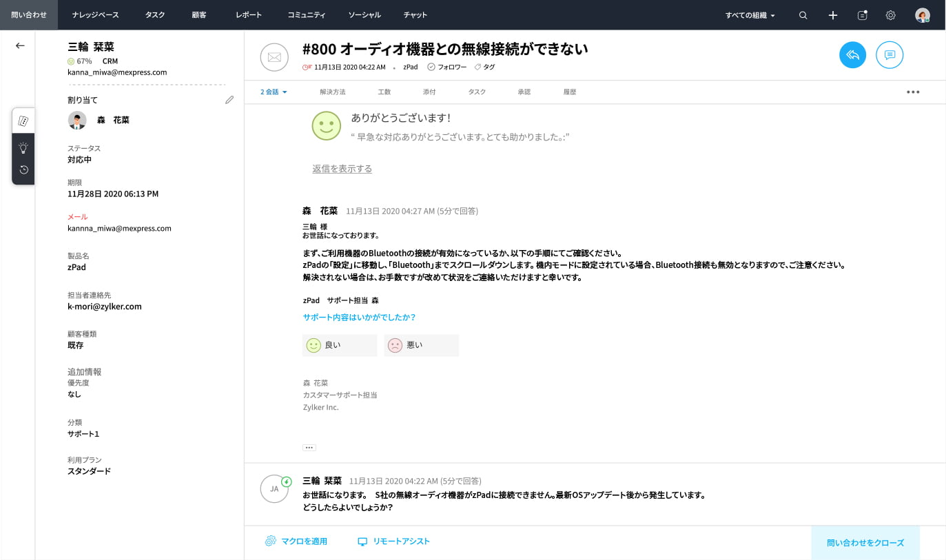The width and height of the screenshot is (946, 560).
Task: Open the user profile avatar
Action: 922,15
